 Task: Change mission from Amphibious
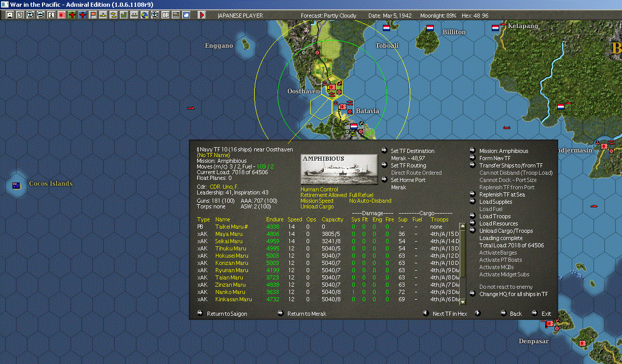(503, 151)
